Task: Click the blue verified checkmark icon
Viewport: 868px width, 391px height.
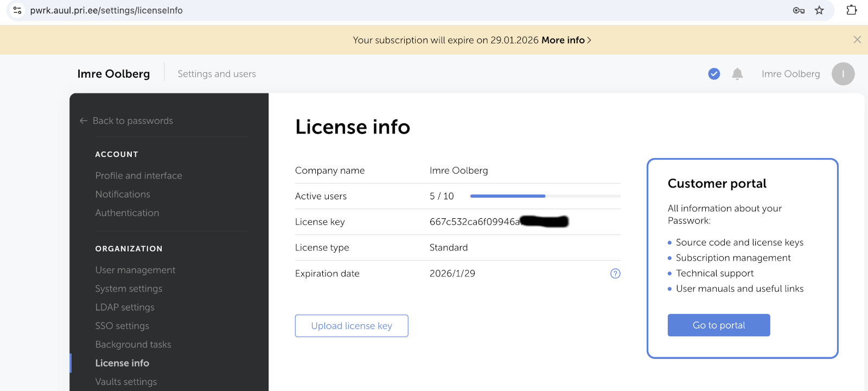Action: point(714,74)
